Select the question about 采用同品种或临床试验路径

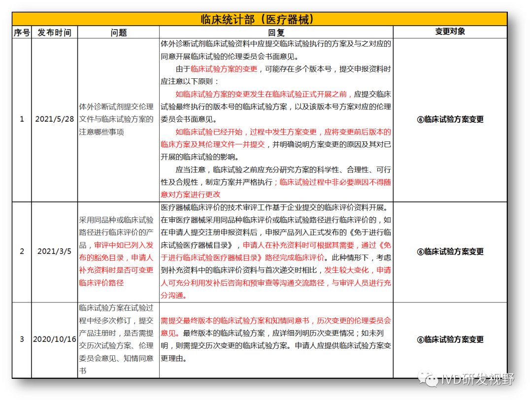(x=117, y=251)
